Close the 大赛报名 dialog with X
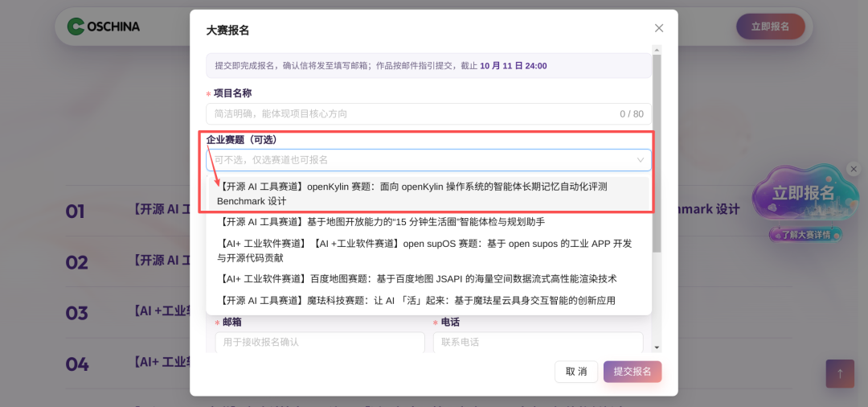868x407 pixels. click(x=659, y=28)
